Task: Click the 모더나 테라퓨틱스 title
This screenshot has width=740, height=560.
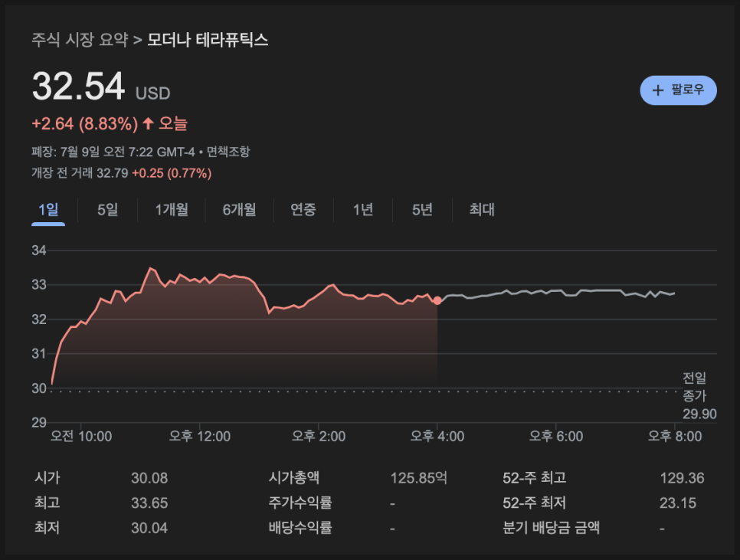Action: point(208,40)
